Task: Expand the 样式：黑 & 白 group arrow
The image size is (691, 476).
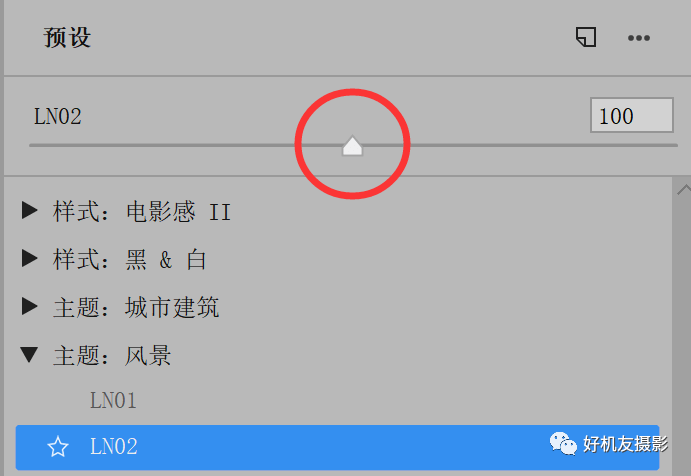Action: tap(30, 258)
